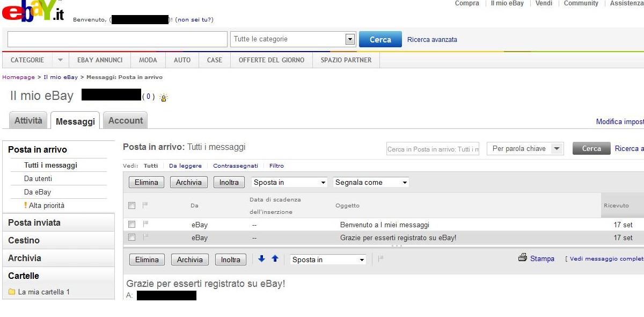The width and height of the screenshot is (644, 317).
Task: Click the exclamation mark icon of Alta priorità
Action: (25, 205)
